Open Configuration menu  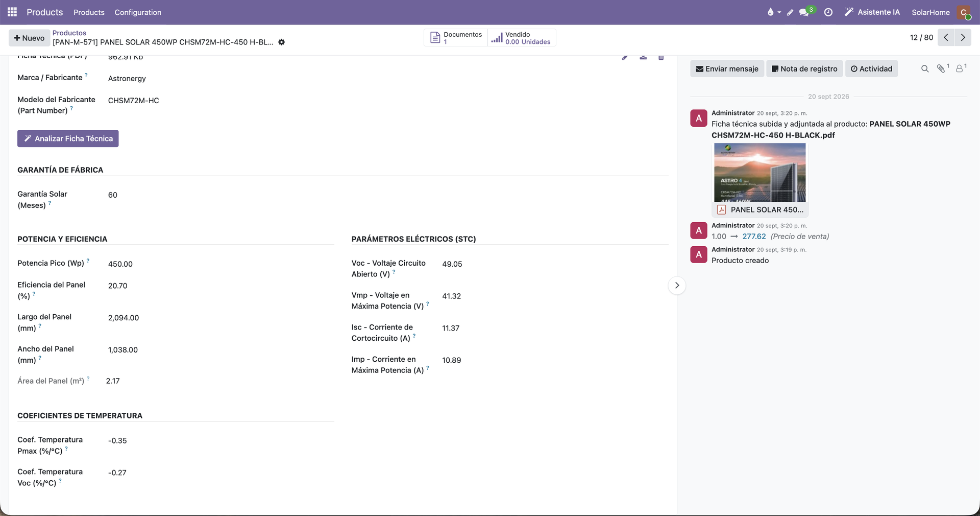(138, 12)
